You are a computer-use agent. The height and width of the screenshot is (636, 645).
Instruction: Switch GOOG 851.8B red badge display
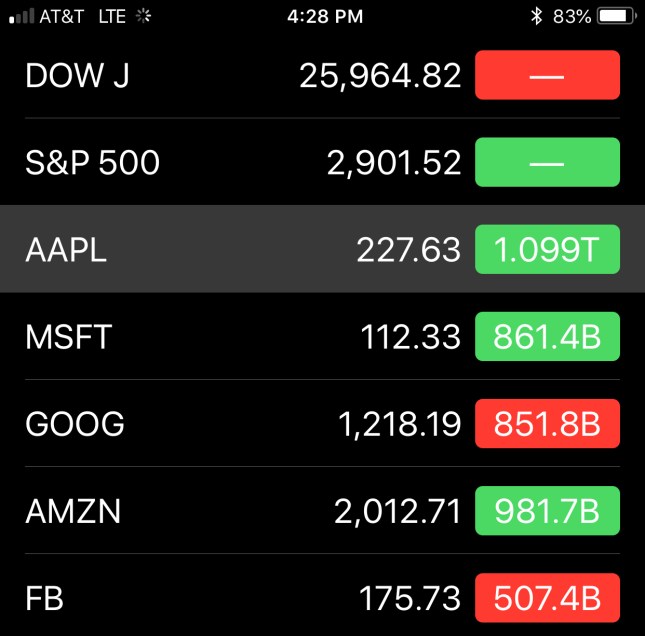coord(547,424)
